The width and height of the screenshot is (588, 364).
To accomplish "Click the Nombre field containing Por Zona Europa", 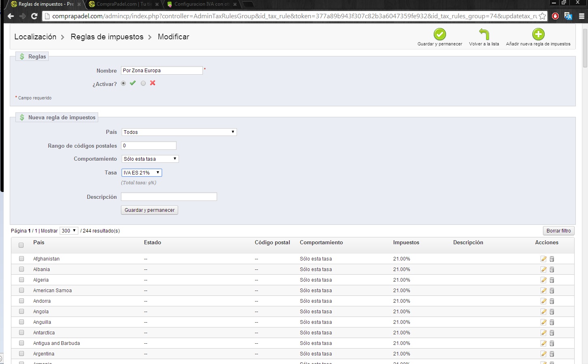I will [x=162, y=71].
